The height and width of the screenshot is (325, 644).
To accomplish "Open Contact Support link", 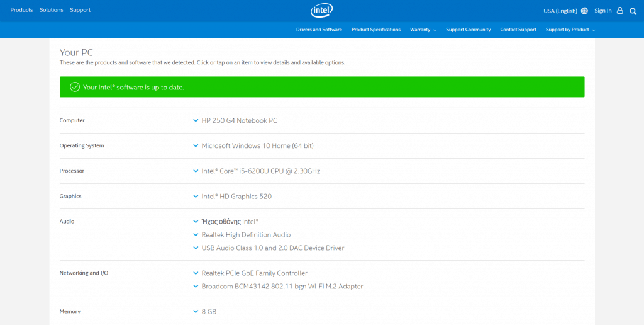I will coord(518,30).
